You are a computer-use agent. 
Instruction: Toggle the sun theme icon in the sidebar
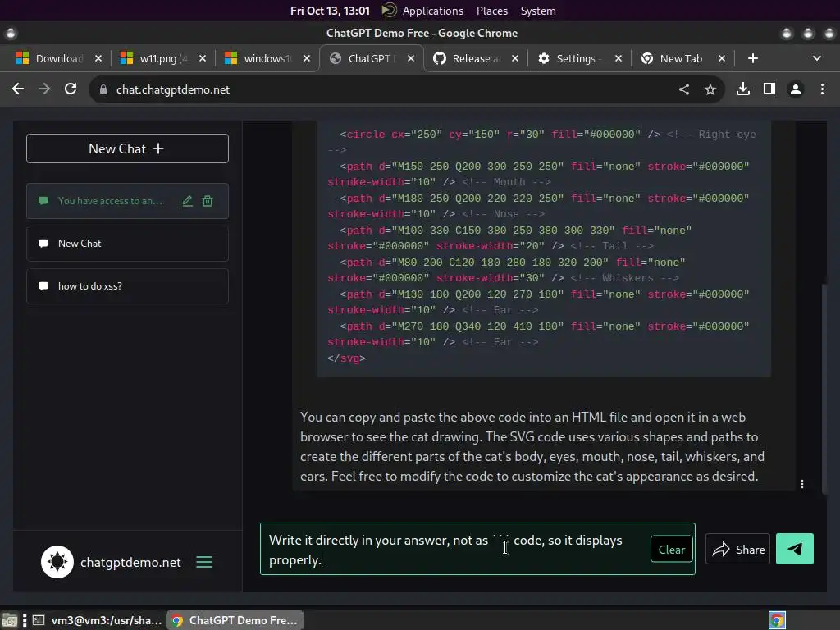click(57, 562)
